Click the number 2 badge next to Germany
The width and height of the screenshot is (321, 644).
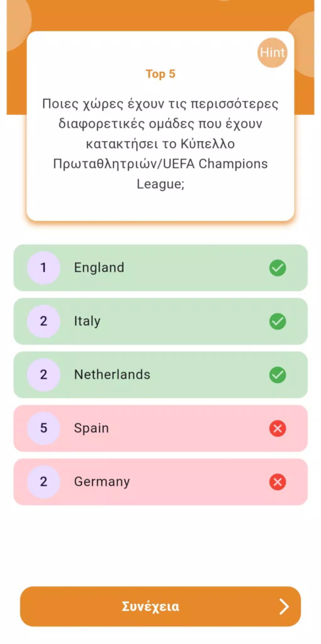44,482
